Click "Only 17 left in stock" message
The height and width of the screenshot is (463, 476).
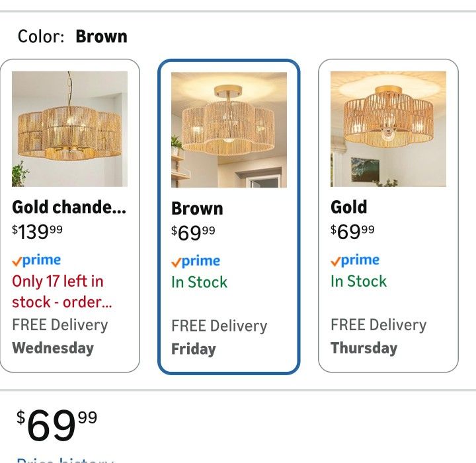click(x=58, y=291)
